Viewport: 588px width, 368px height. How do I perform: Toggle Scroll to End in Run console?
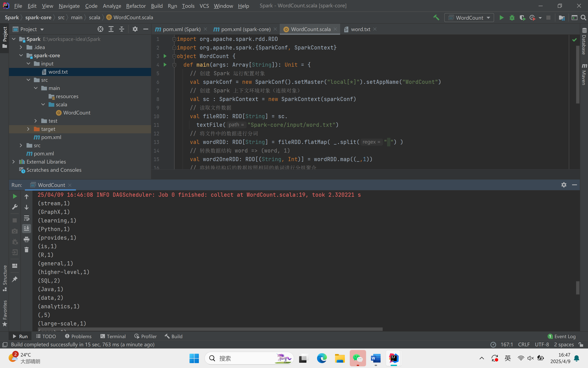pyautogui.click(x=27, y=229)
